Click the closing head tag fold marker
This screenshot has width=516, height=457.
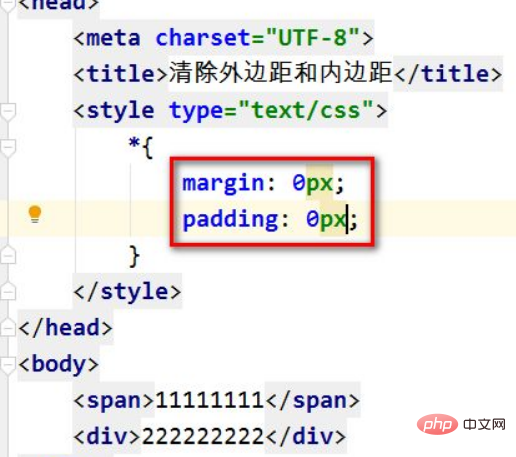[x=8, y=328]
